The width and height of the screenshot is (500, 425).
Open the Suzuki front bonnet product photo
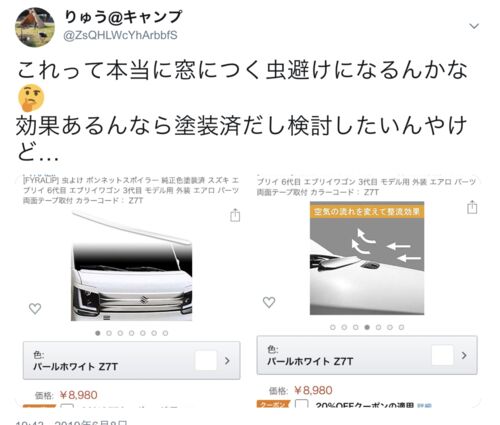(132, 267)
